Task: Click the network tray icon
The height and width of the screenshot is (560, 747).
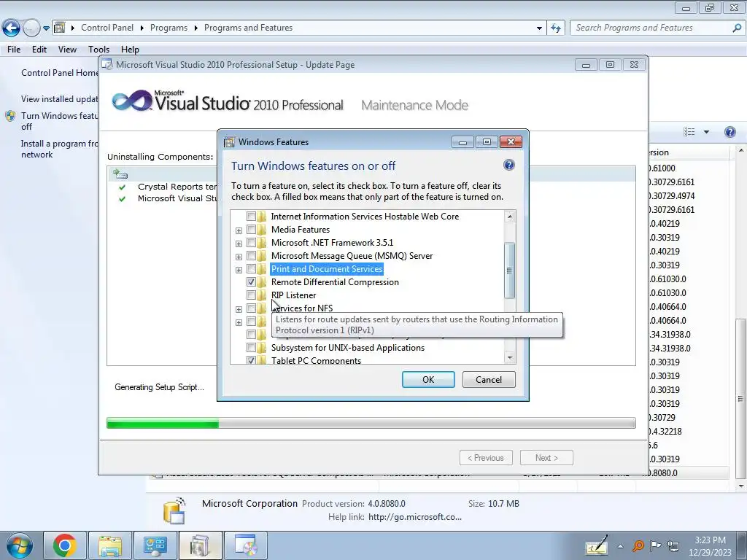Action: click(673, 546)
